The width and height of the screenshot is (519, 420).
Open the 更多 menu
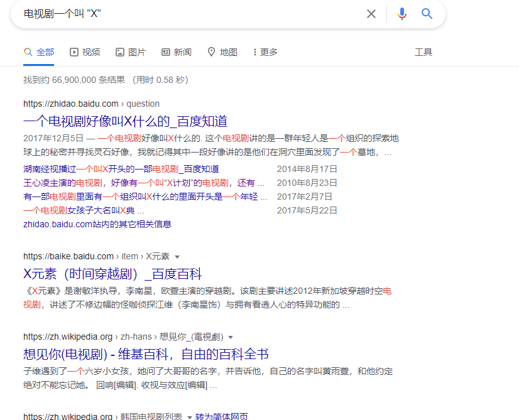pos(265,52)
